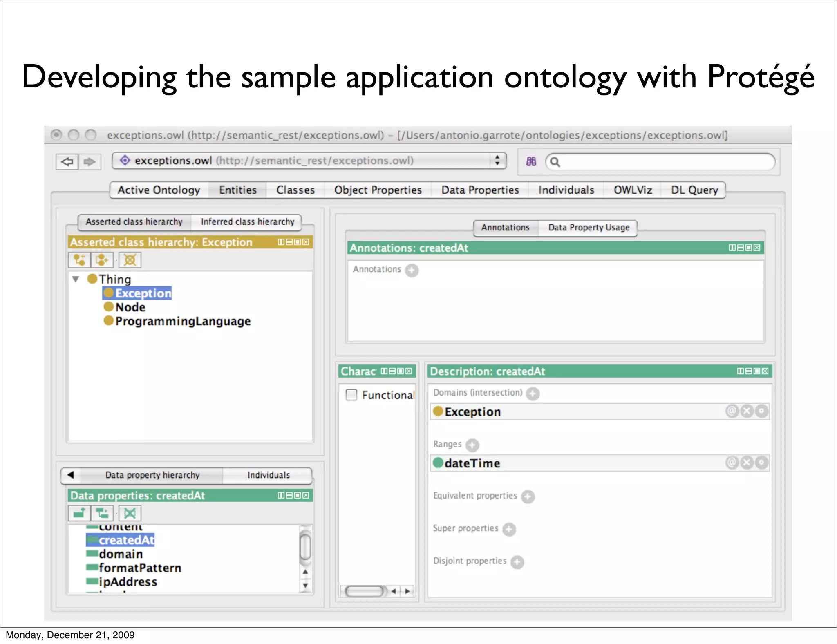Image resolution: width=837 pixels, height=644 pixels.
Task: Edit the Exception domain with circle icon
Action: (761, 411)
